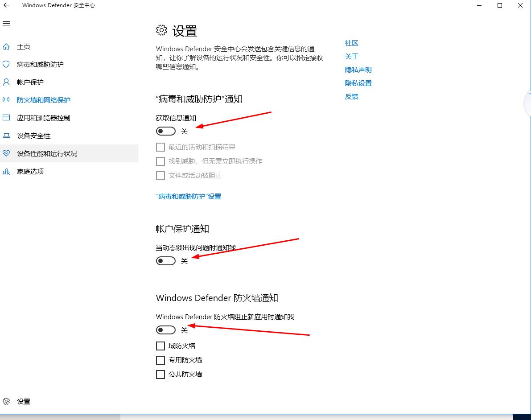
Task: Turn on the 获取信息通知 toggle
Action: (x=165, y=131)
